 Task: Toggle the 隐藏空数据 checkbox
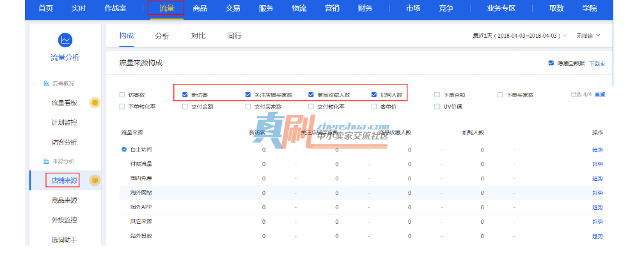[551, 63]
